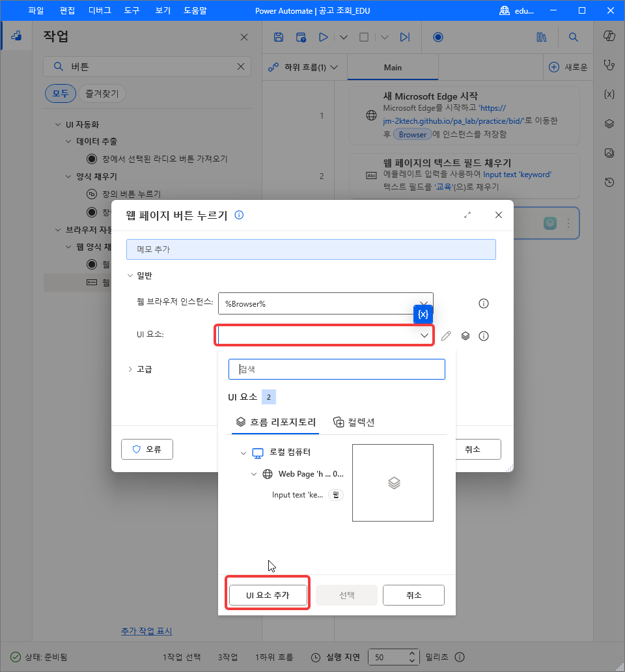625x672 pixels.
Task: Open the 디버그 menu
Action: (x=100, y=10)
